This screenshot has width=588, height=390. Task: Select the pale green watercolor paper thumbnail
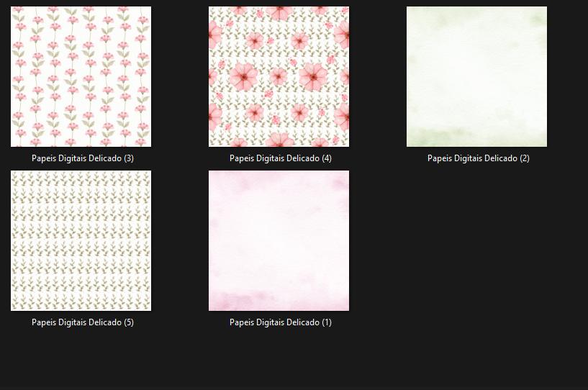coord(476,76)
